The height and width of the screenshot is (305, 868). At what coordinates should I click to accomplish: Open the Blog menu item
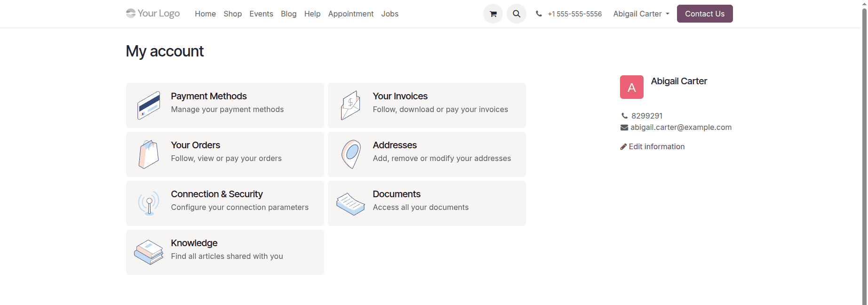click(x=289, y=14)
